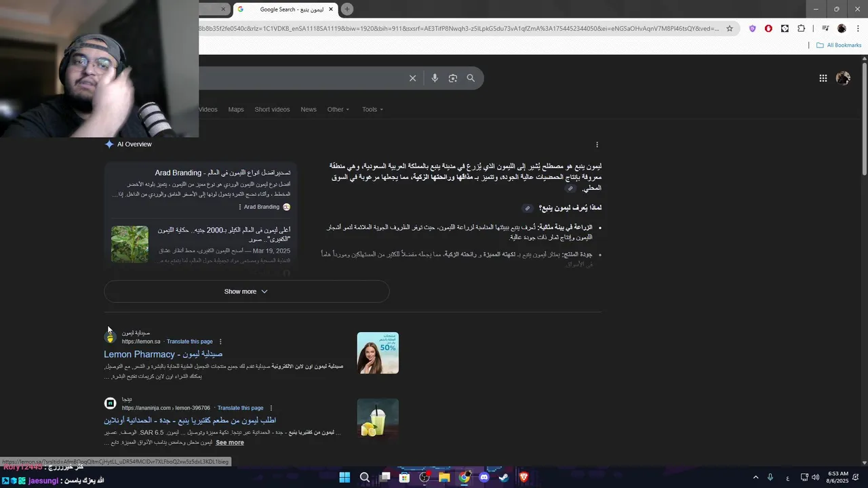Image resolution: width=868 pixels, height=488 pixels.
Task: Open Microsoft Store from the taskbar
Action: coord(405,477)
